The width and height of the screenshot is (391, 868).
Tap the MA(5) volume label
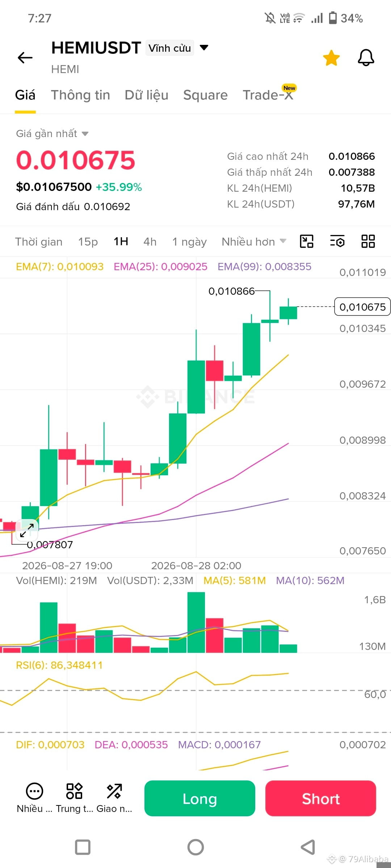pyautogui.click(x=235, y=580)
